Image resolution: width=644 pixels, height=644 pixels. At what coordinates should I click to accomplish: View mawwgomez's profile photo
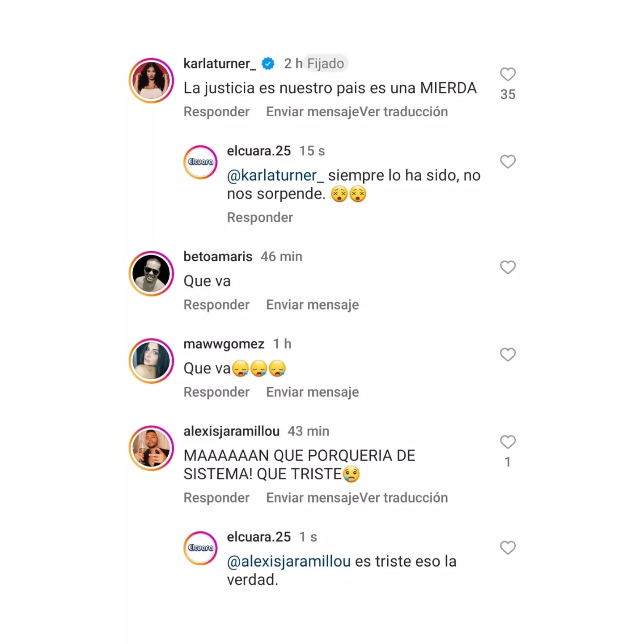(151, 361)
